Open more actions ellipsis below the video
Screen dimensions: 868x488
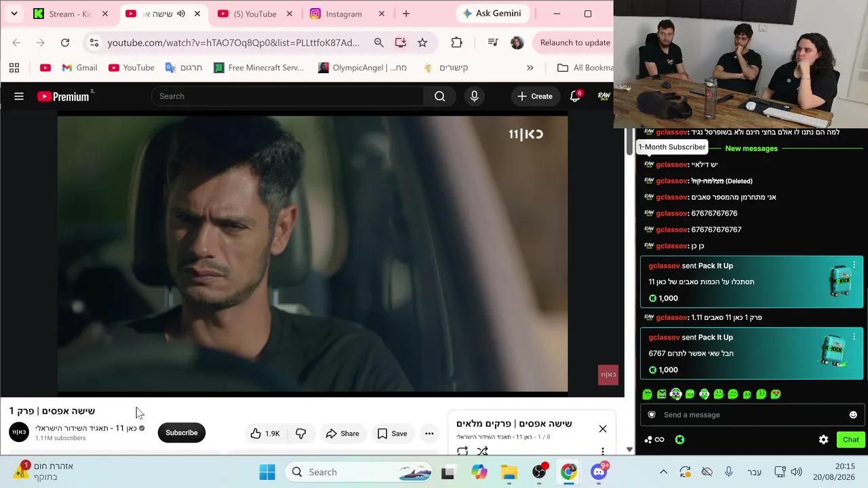point(429,434)
